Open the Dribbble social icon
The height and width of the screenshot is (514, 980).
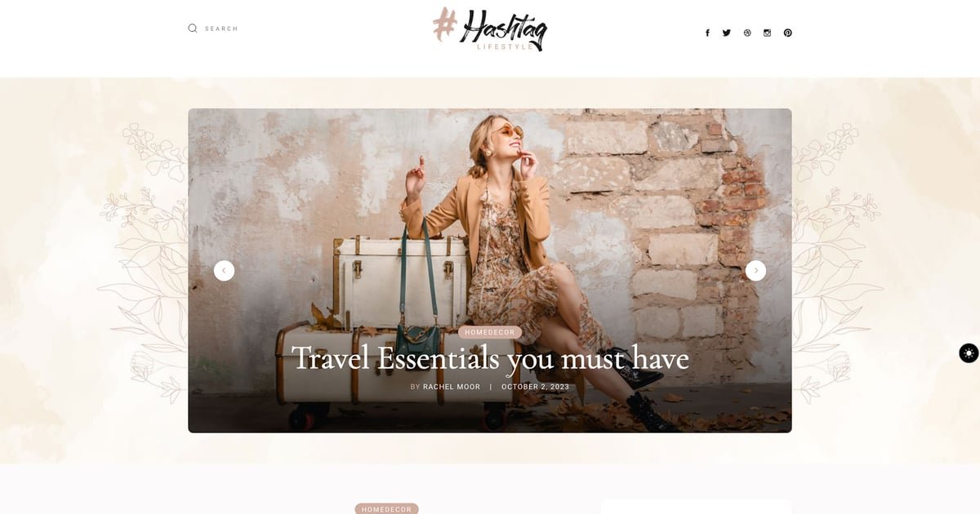[x=747, y=33]
